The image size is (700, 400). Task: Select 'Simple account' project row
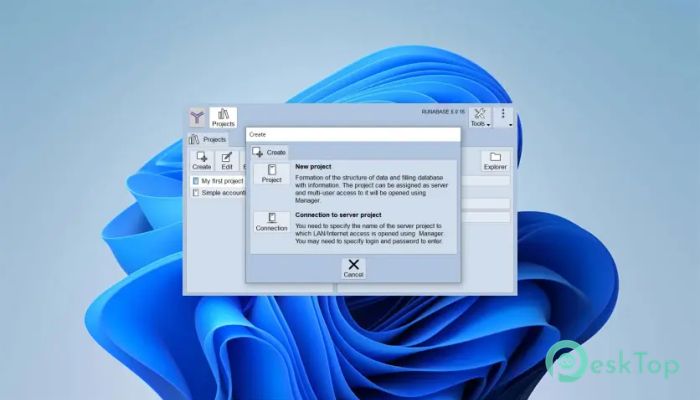pos(218,192)
